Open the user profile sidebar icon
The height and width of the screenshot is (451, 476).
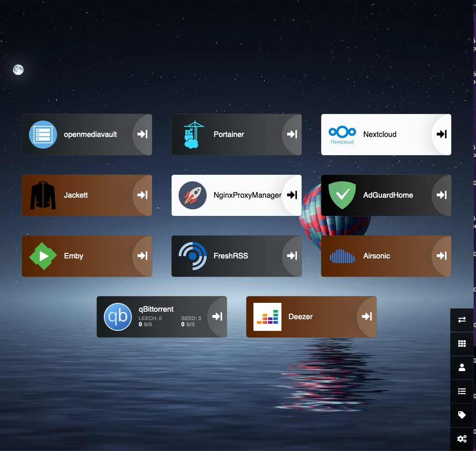pos(462,367)
